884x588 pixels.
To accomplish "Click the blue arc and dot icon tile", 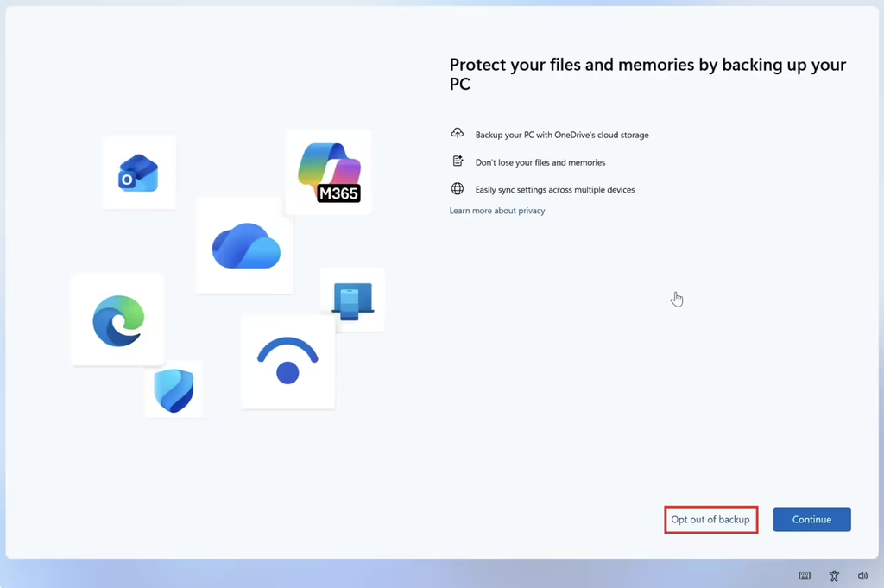I will pyautogui.click(x=287, y=362).
